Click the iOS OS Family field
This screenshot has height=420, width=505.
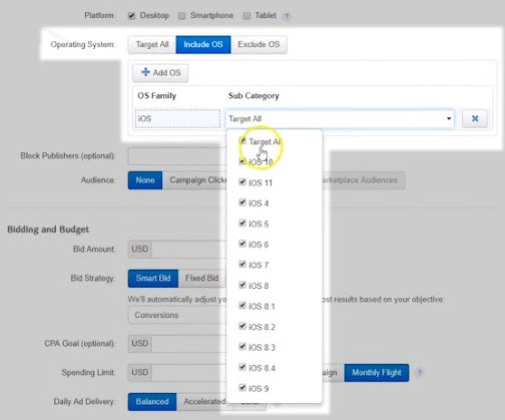pyautogui.click(x=177, y=119)
